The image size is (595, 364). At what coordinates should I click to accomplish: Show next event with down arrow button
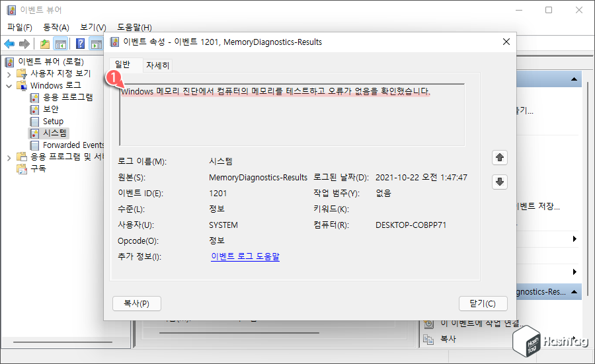[499, 182]
